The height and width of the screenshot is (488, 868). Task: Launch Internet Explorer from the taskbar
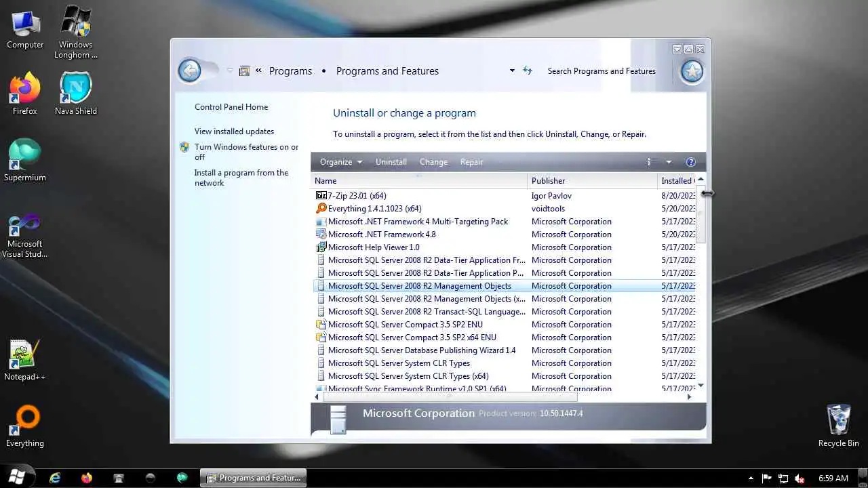coord(55,478)
